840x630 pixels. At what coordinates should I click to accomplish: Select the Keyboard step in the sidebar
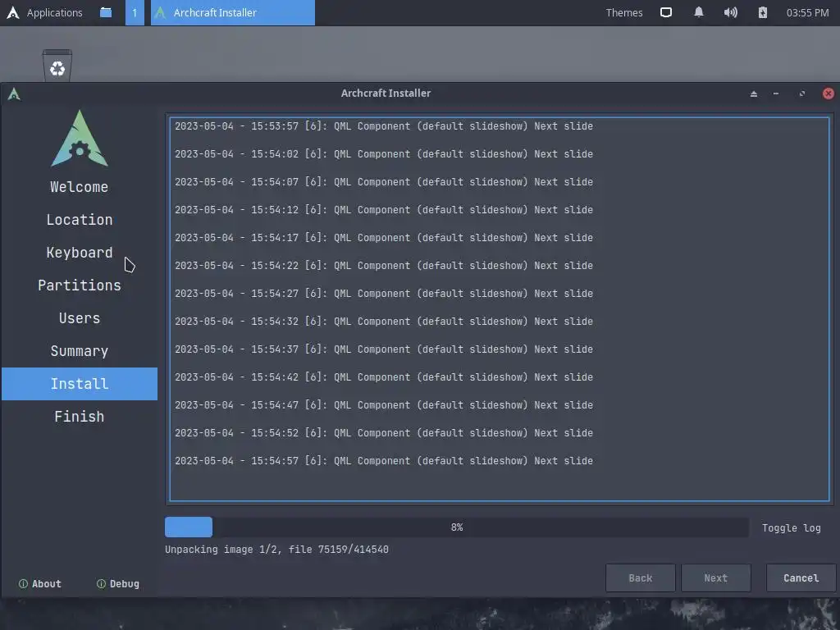[80, 253]
